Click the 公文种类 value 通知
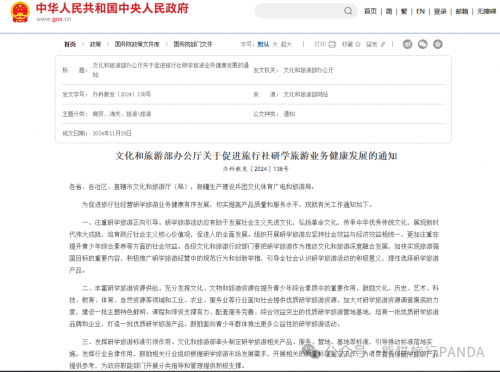This screenshot has width=500, height=372. [289, 114]
